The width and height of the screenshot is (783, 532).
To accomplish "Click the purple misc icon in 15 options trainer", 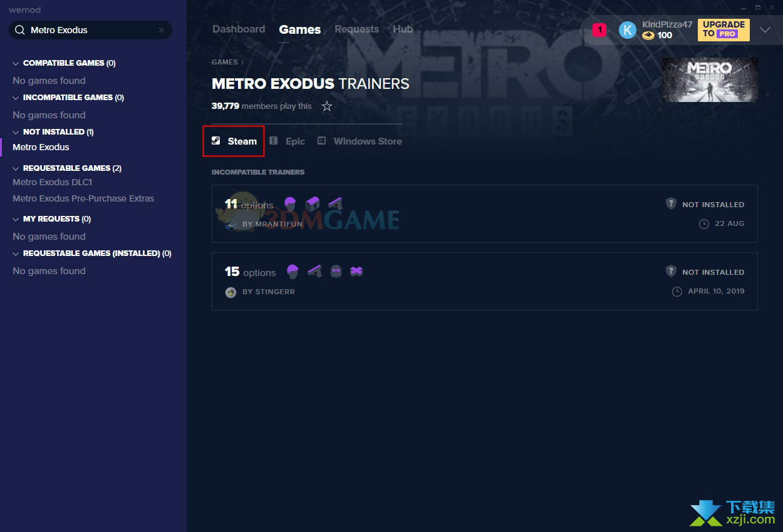I will pyautogui.click(x=356, y=272).
